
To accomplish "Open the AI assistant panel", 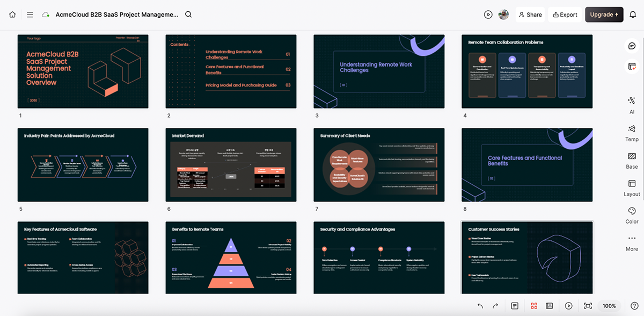I will [631, 103].
